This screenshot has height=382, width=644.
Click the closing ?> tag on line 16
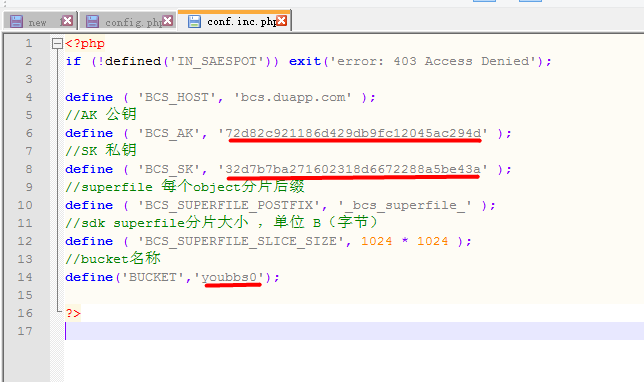point(73,313)
